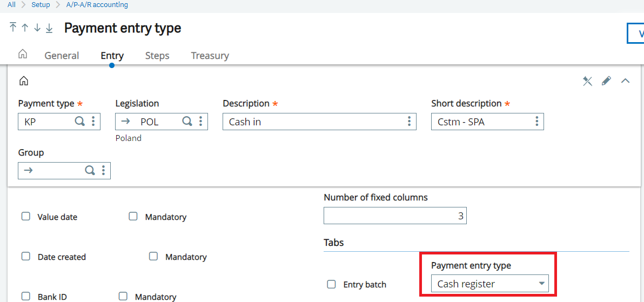Toggle the Entry batch checkbox
This screenshot has height=302, width=644.
pyautogui.click(x=332, y=284)
